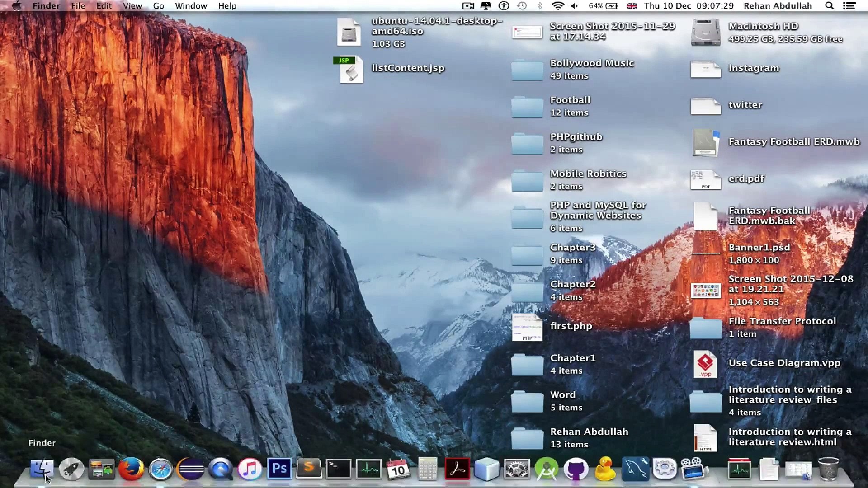Launch Photoshop from the Dock
Image resolution: width=868 pixels, height=488 pixels.
point(279,469)
